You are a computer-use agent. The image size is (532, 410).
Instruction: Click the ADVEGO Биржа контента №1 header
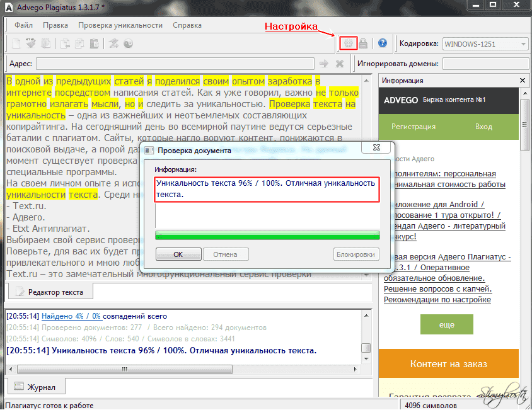pyautogui.click(x=449, y=100)
